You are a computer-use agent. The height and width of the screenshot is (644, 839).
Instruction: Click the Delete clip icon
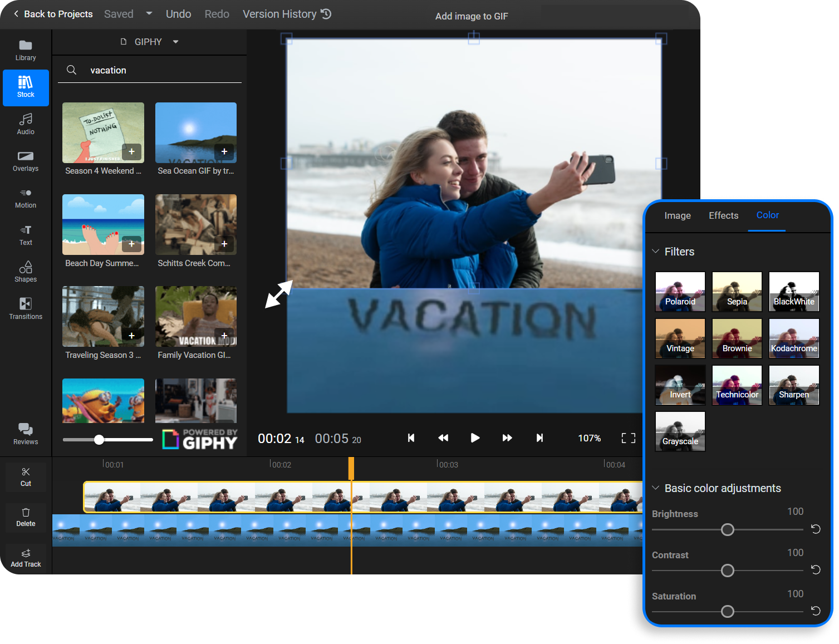tap(25, 517)
